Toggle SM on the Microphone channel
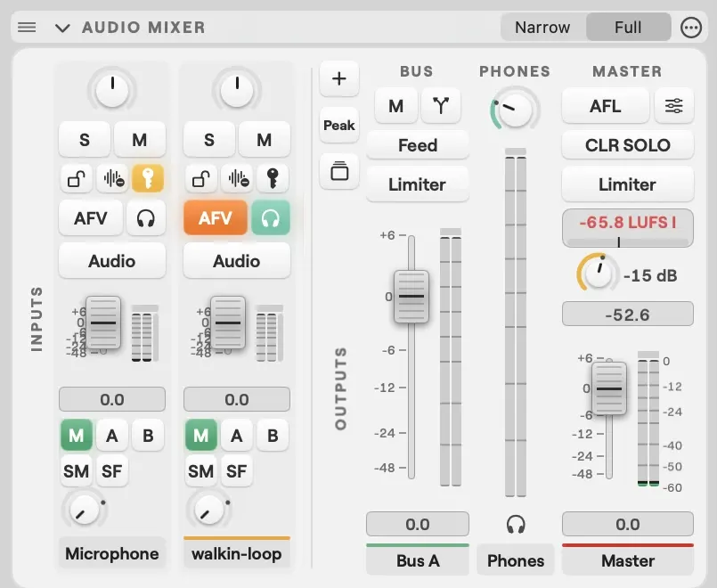This screenshot has width=717, height=588. pyautogui.click(x=77, y=471)
